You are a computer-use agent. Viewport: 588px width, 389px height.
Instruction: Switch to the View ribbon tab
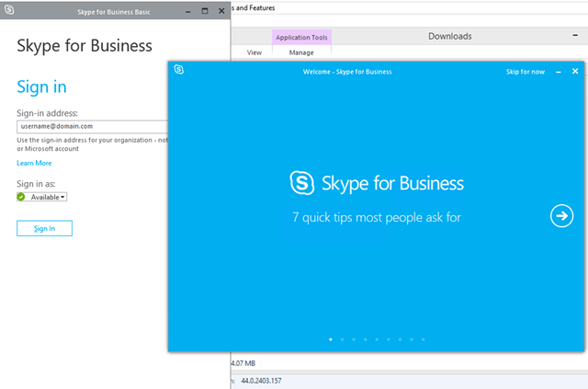tap(254, 53)
